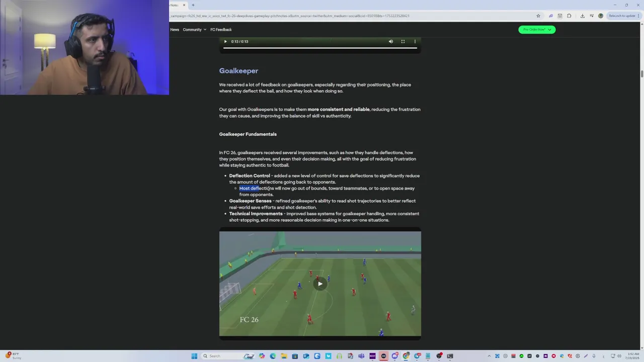Screen dimensions: 644x362
Task: Open Google Chrome from the taskbar
Action: pos(406,356)
